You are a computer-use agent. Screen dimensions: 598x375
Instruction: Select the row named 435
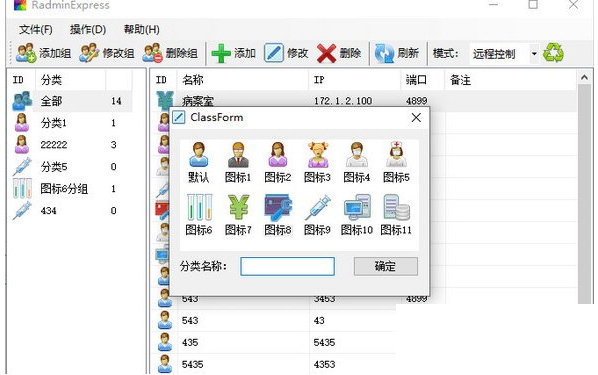tap(274, 342)
